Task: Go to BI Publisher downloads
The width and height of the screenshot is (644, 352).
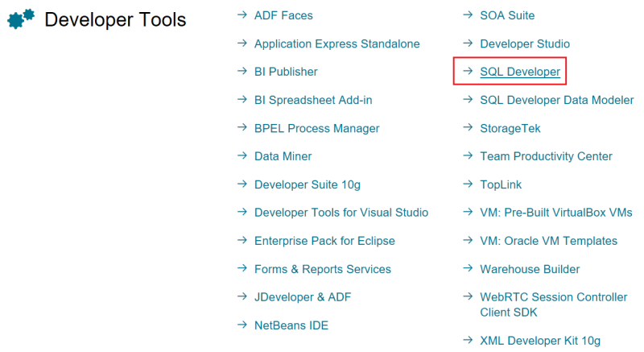Action: tap(286, 72)
